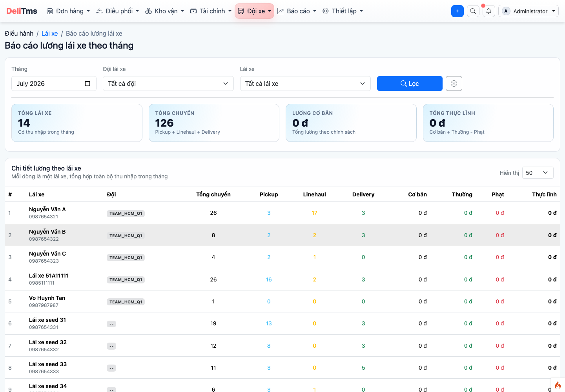Image resolution: width=565 pixels, height=392 pixels.
Task: Open the notifications bell icon
Action: [488, 11]
